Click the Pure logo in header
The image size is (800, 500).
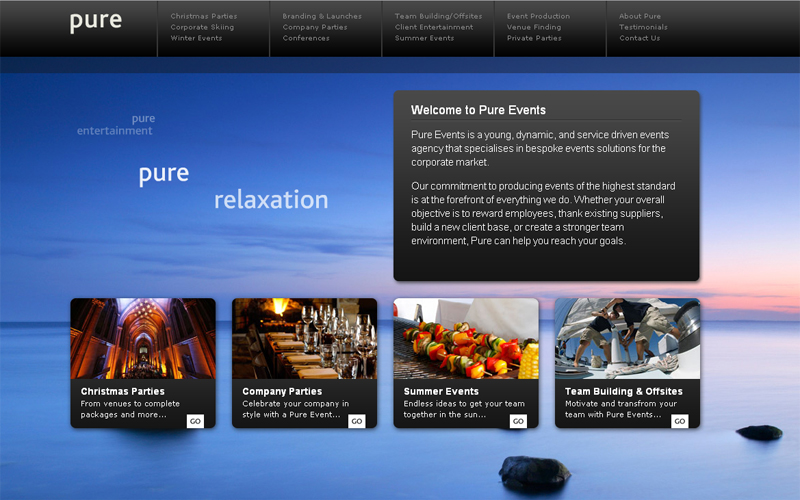tap(96, 22)
